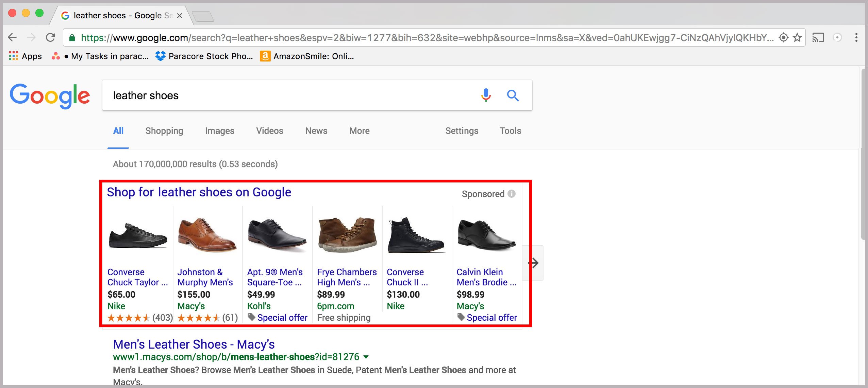Viewport: 868px width, 388px height.
Task: Reload the page with the refresh icon
Action: coord(51,37)
